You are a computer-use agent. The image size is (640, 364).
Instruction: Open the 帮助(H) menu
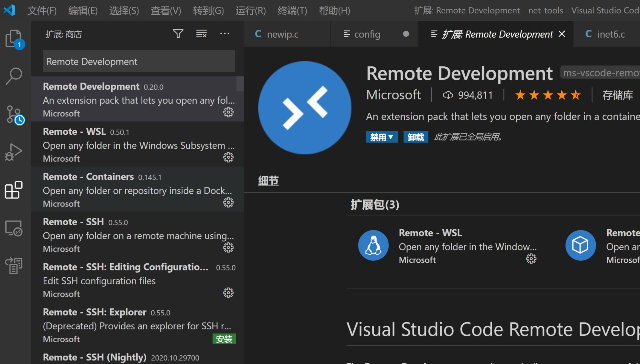tap(335, 11)
